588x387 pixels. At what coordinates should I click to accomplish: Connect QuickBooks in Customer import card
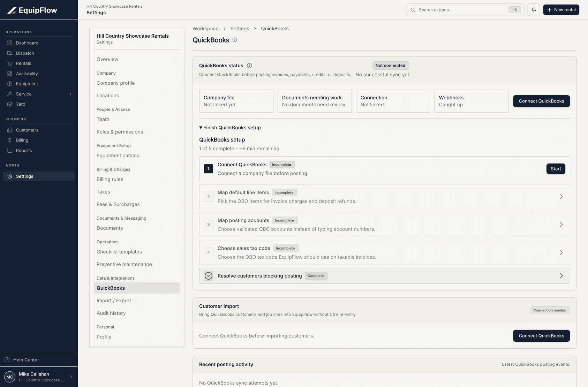pos(541,336)
